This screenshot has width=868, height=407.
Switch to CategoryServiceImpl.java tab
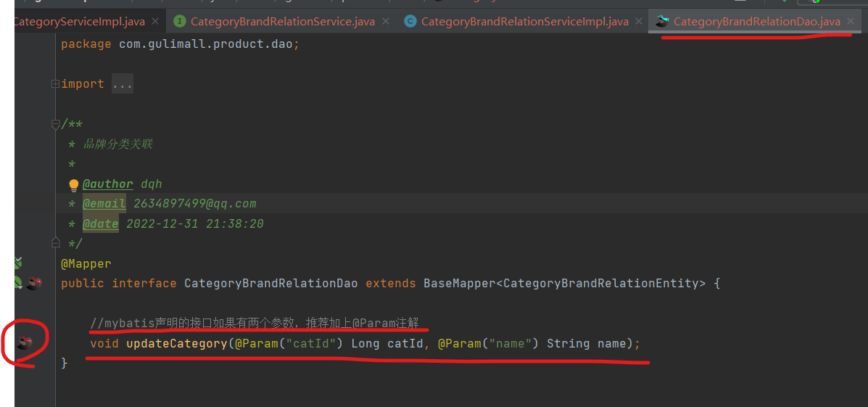click(78, 22)
